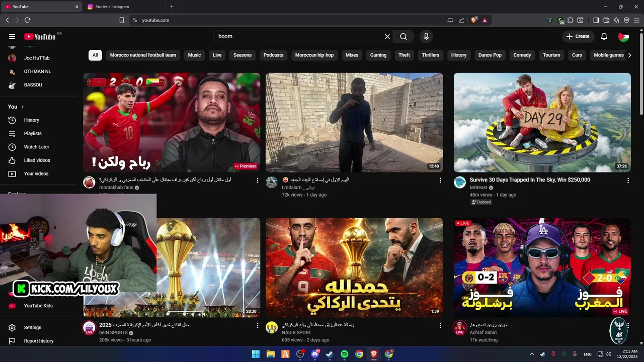Clear the search box with the X icon
The width and height of the screenshot is (644, 362).
point(387,36)
